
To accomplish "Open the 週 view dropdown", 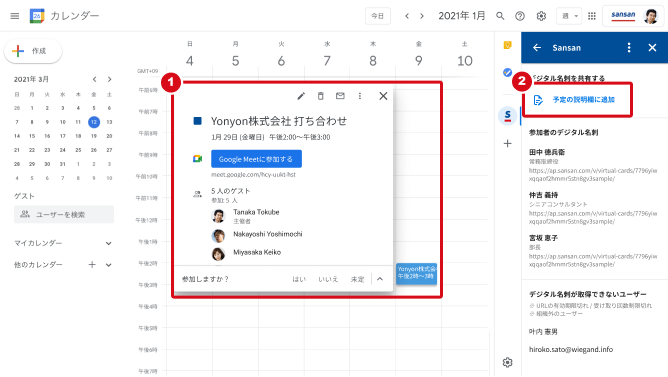I will pos(569,16).
